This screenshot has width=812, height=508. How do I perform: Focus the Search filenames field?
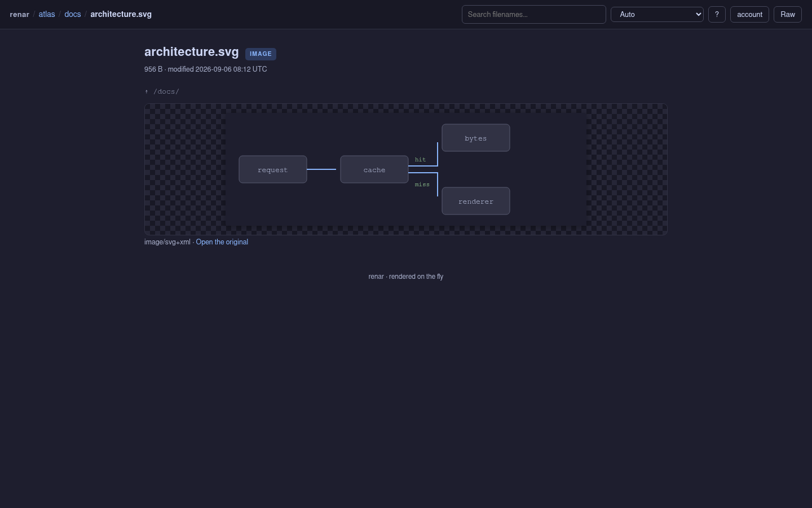point(534,15)
